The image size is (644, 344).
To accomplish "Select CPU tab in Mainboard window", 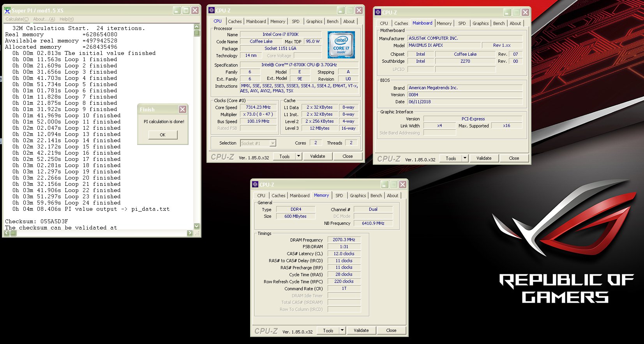I will [x=384, y=23].
